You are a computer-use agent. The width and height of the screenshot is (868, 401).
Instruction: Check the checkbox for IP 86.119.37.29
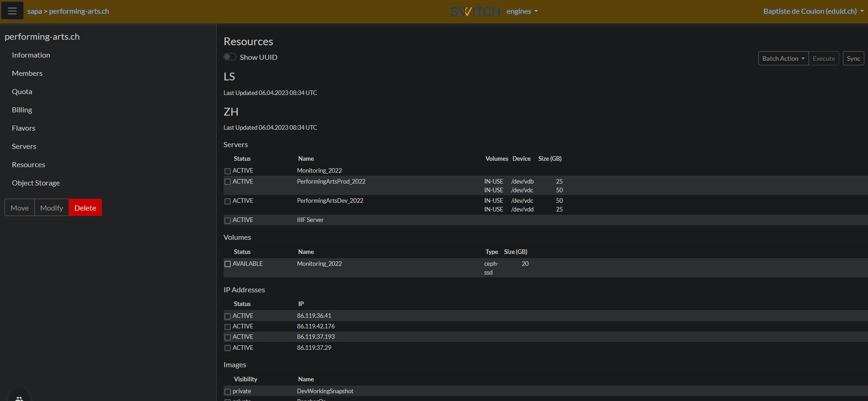[x=228, y=348]
